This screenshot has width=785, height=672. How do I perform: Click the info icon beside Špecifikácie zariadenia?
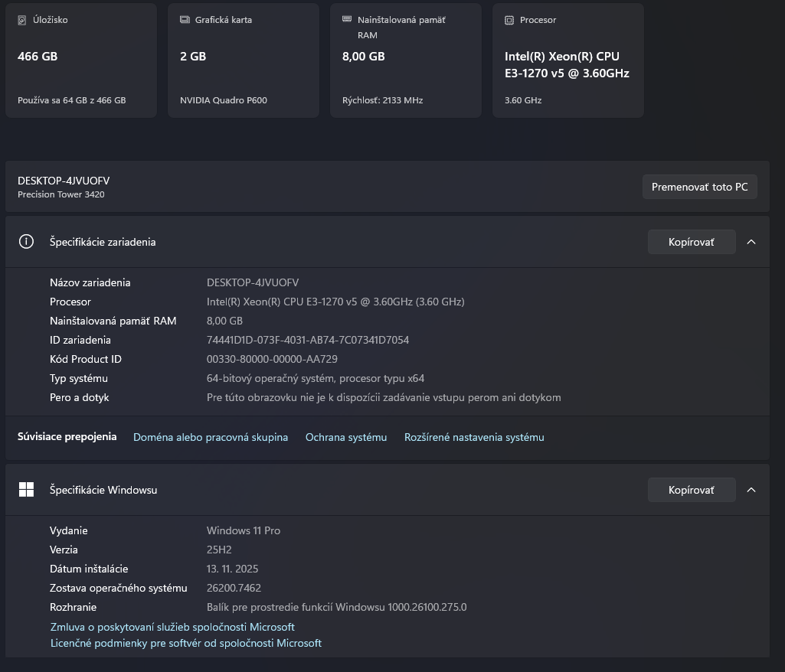click(x=26, y=241)
